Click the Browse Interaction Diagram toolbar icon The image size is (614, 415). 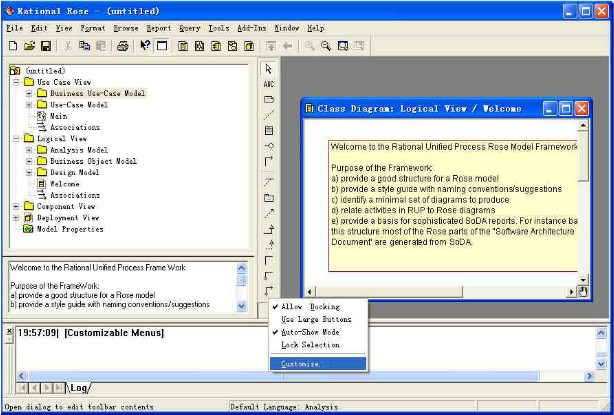(x=199, y=46)
